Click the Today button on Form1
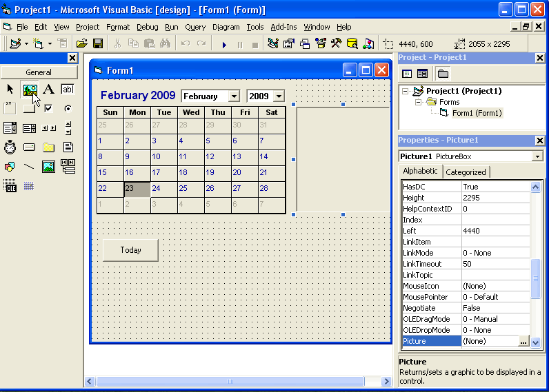Screen dimensions: 549x392 pos(130,250)
